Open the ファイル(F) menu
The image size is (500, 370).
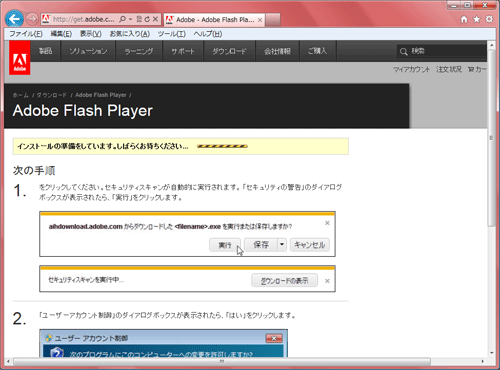pos(26,34)
